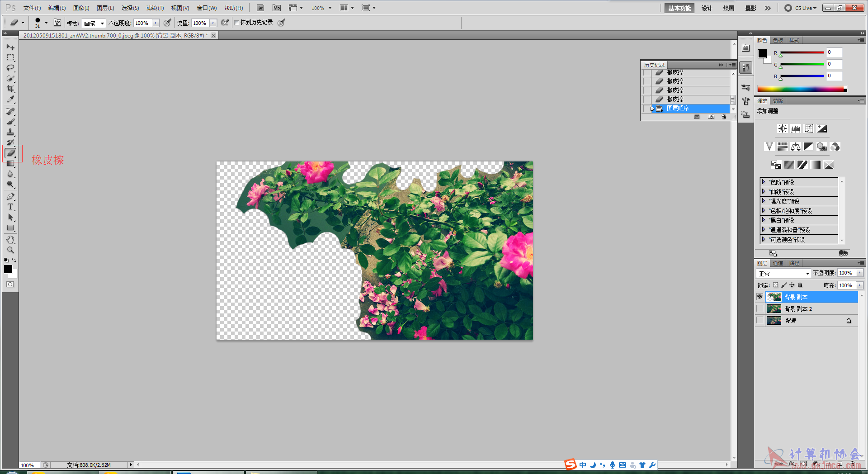This screenshot has width=868, height=474.
Task: Switch to 摄影 workspace
Action: click(750, 8)
